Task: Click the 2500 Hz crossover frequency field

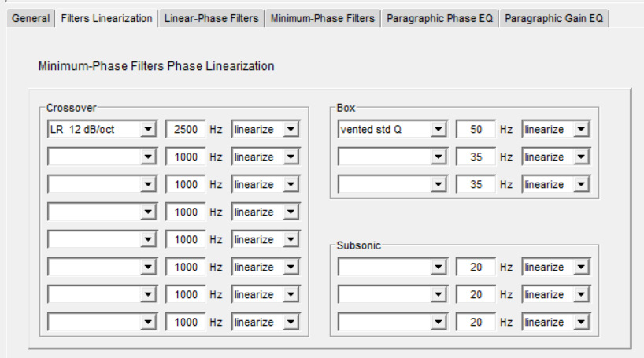Action: coord(186,130)
